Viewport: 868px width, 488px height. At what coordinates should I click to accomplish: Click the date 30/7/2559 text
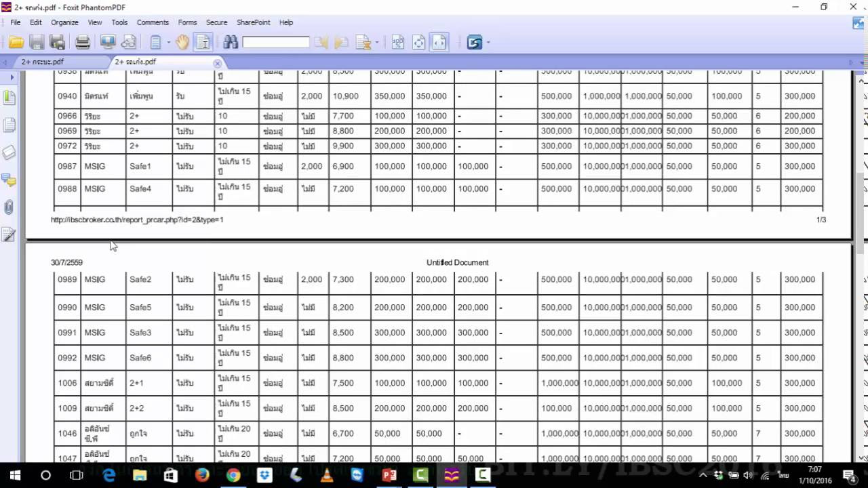pos(66,262)
